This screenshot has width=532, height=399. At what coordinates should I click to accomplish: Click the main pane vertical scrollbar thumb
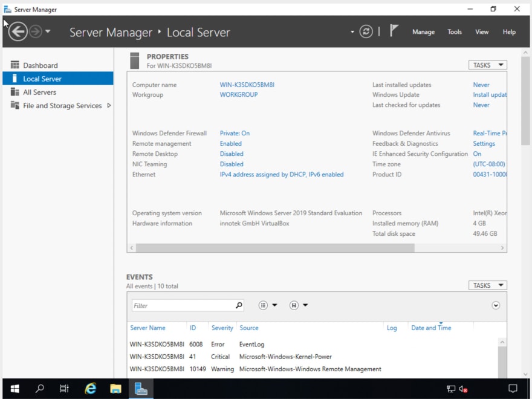click(525, 101)
